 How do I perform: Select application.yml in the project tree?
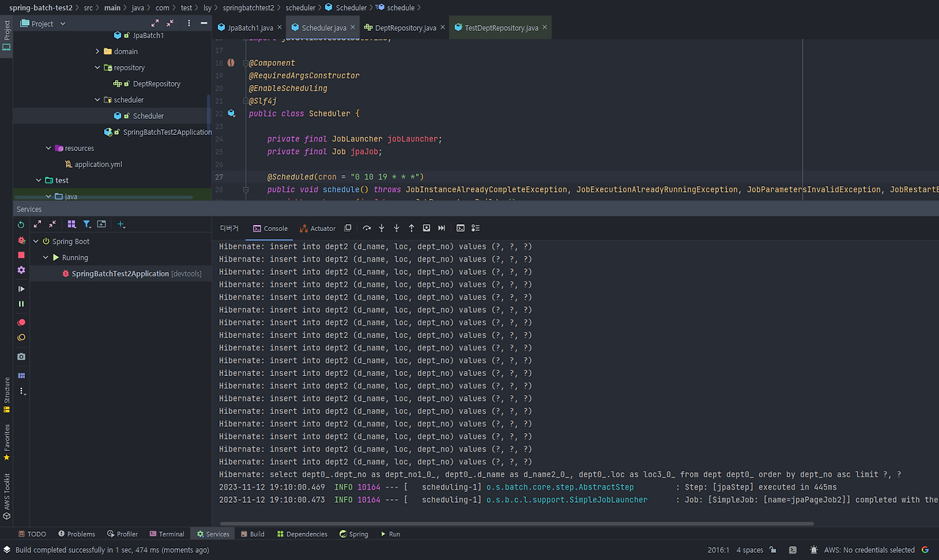coord(98,164)
